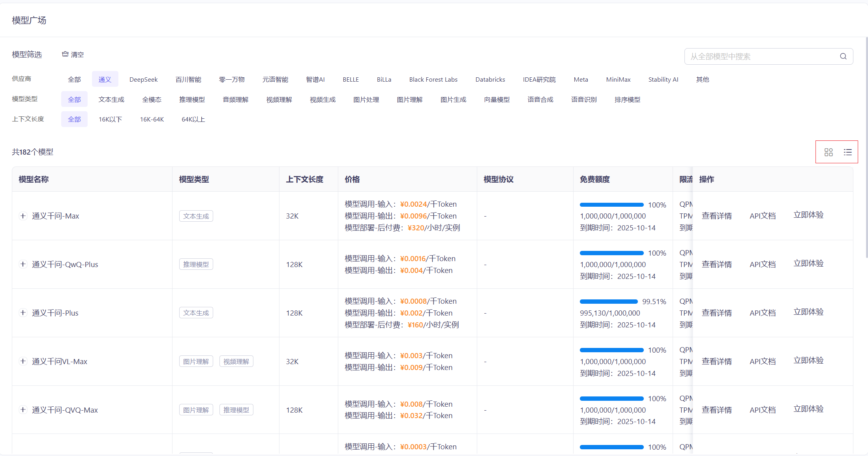Expand the 通义千问-QVQ-Max row

[x=23, y=410]
